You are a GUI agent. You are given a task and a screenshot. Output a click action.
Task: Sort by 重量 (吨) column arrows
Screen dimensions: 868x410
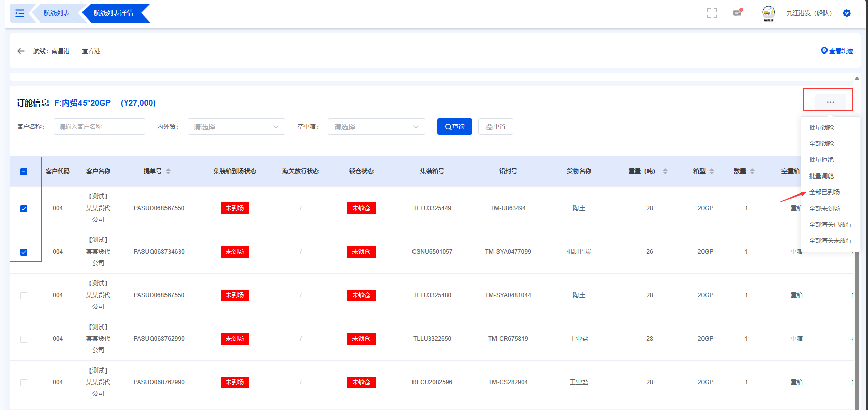[x=665, y=171]
